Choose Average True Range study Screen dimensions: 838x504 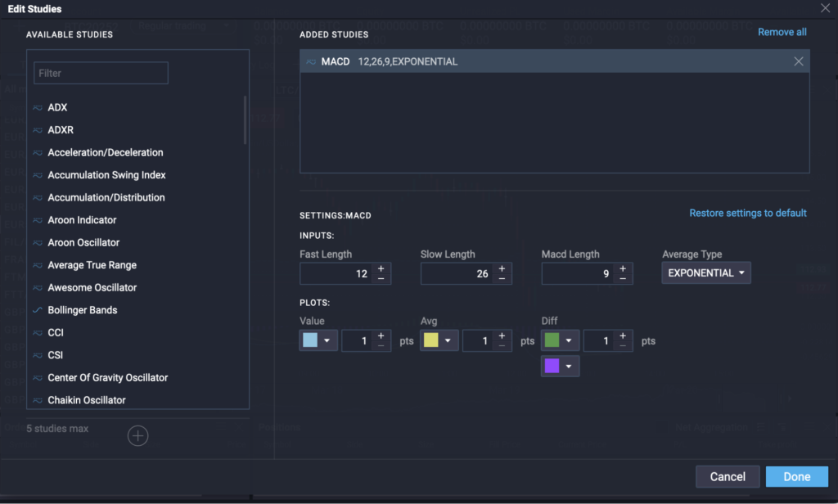[92, 265]
